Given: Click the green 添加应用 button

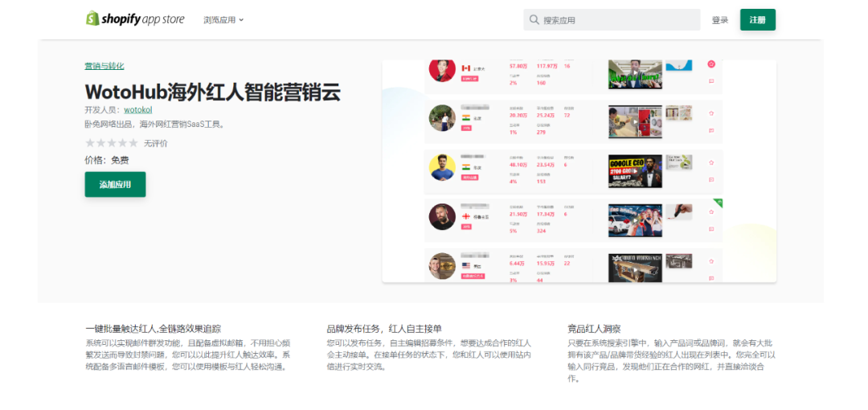Looking at the screenshot, I should pos(115,185).
